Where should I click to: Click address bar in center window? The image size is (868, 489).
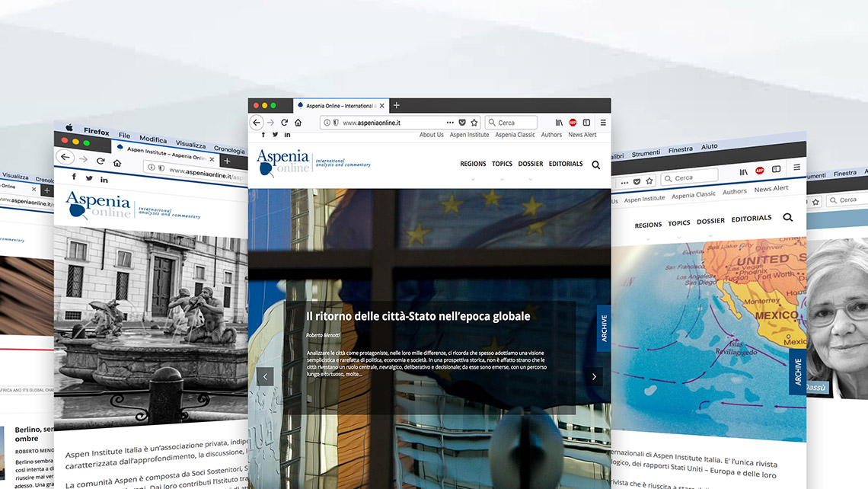point(400,123)
